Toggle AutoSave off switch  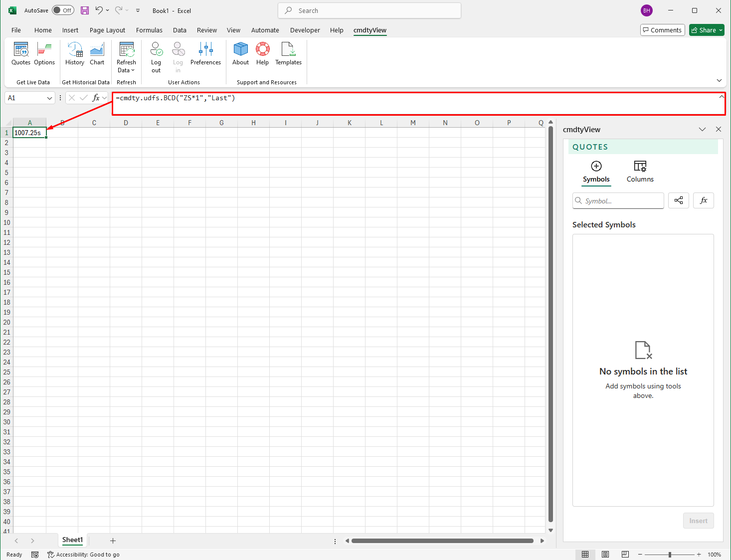click(x=63, y=10)
